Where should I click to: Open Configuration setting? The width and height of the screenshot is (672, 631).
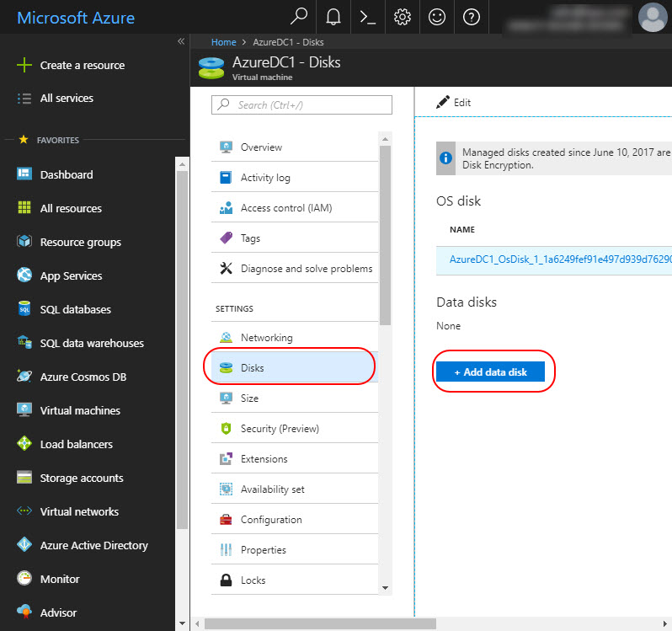[295, 519]
